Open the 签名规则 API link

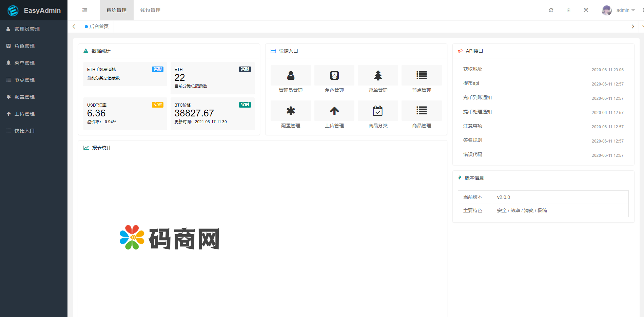point(472,141)
